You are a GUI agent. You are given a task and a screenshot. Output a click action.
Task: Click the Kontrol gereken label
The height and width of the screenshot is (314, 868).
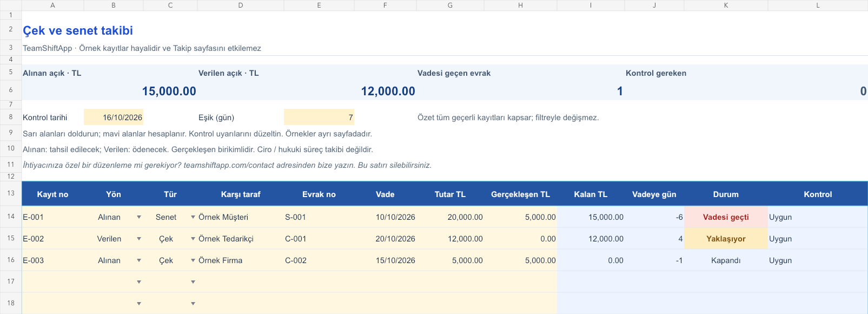656,73
